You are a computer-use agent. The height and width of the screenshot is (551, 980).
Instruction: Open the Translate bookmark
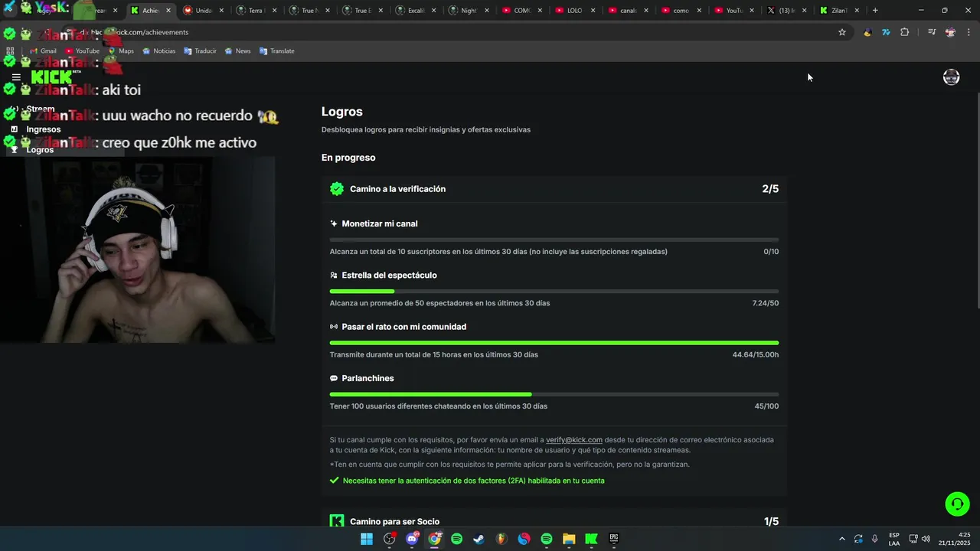(277, 51)
